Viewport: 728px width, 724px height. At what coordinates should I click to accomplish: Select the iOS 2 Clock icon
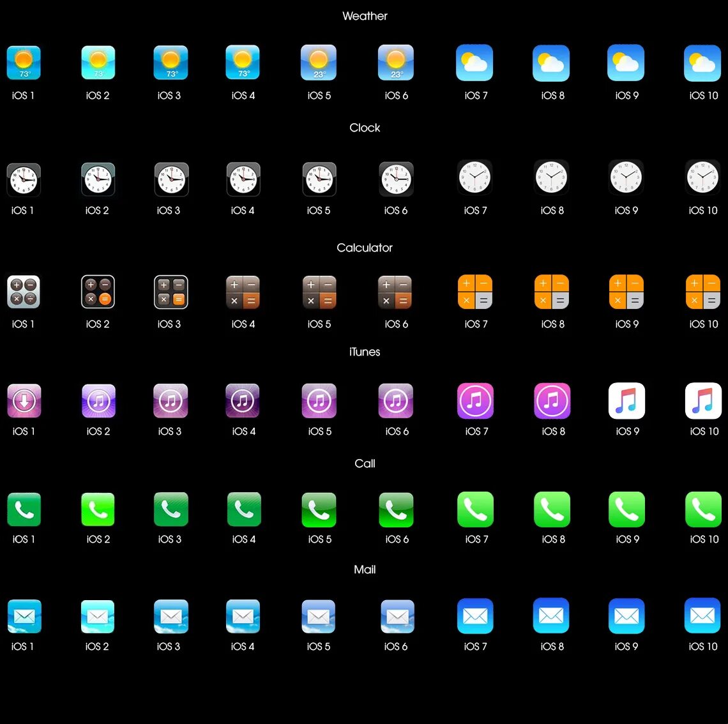click(x=98, y=179)
